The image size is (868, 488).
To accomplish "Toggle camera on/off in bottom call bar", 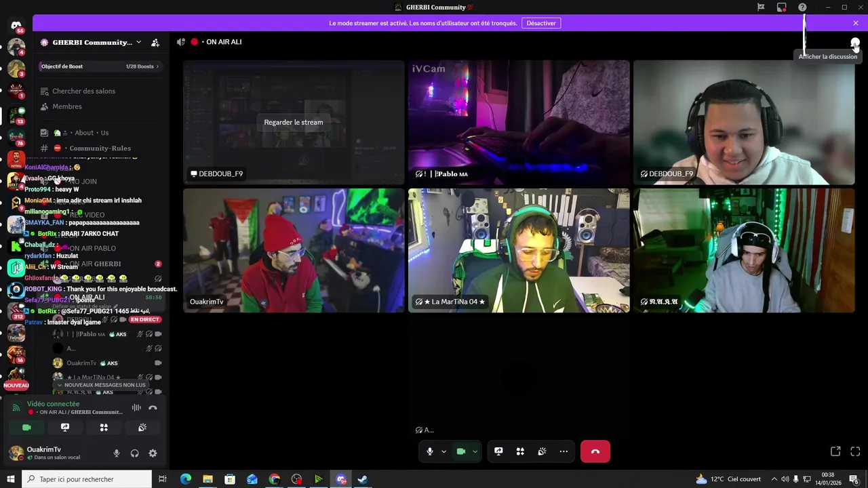I will [461, 451].
